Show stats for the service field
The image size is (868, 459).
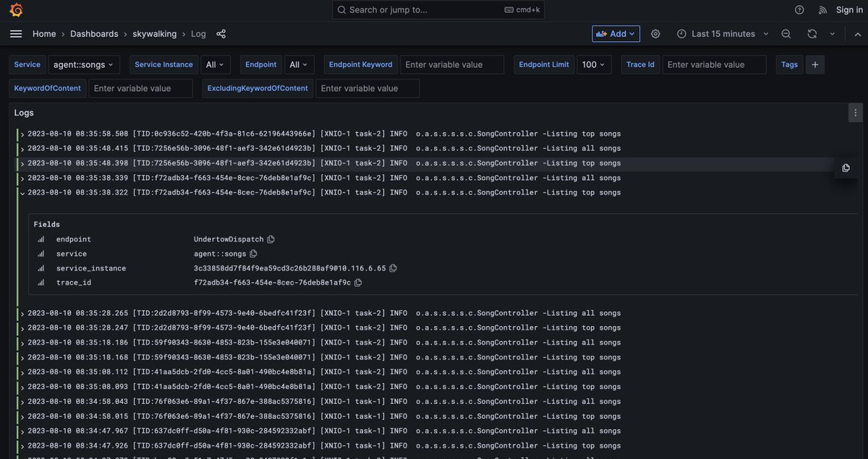tap(41, 254)
